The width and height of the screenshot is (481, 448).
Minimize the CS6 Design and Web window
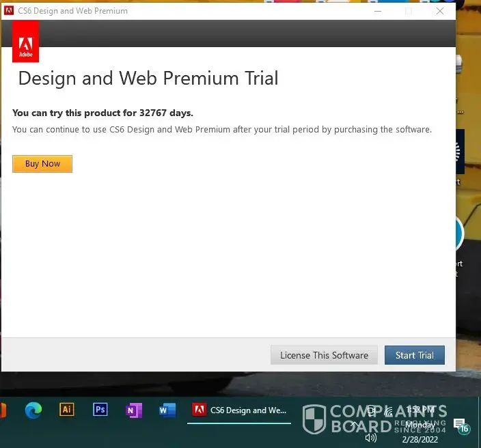[x=378, y=11]
